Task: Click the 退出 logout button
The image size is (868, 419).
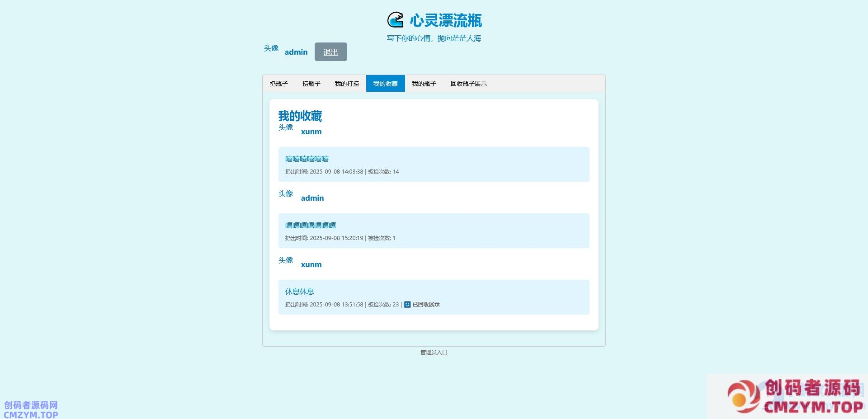Action: [330, 52]
